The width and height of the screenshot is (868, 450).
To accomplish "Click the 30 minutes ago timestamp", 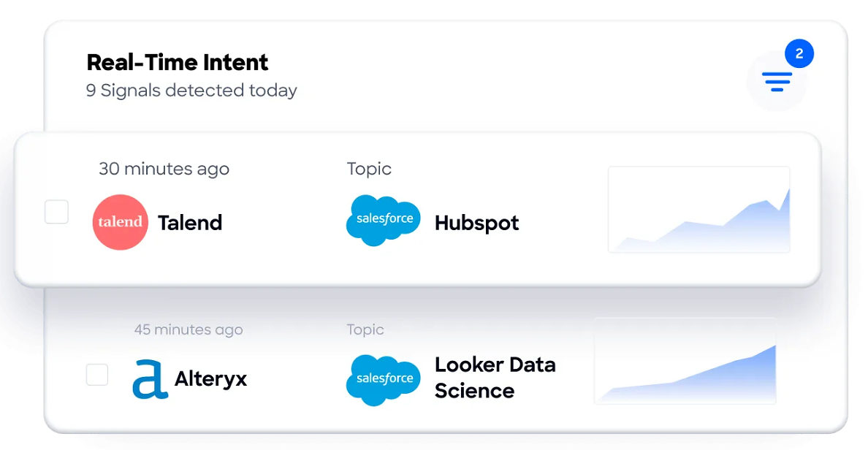I will pyautogui.click(x=164, y=169).
